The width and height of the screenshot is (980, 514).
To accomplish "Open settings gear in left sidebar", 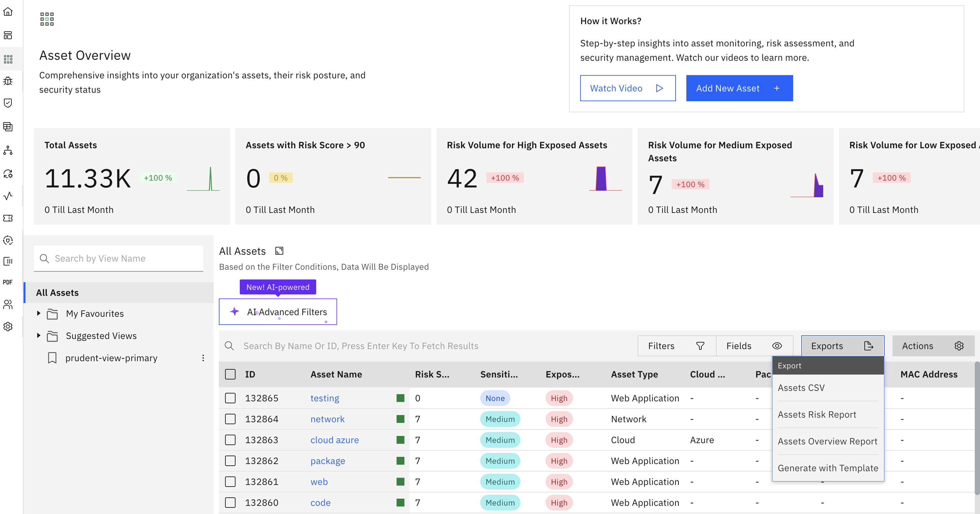I will click(8, 327).
